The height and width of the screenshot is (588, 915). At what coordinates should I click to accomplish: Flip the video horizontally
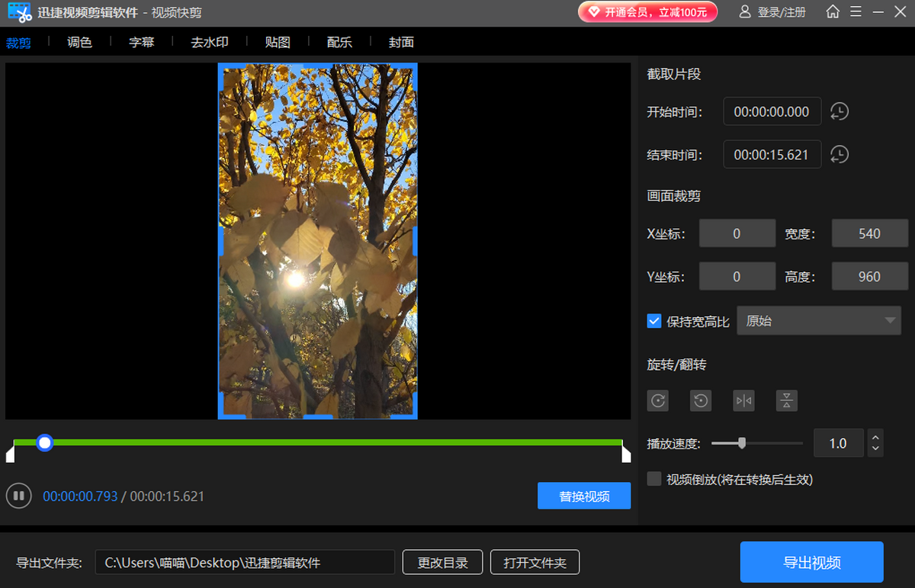743,400
